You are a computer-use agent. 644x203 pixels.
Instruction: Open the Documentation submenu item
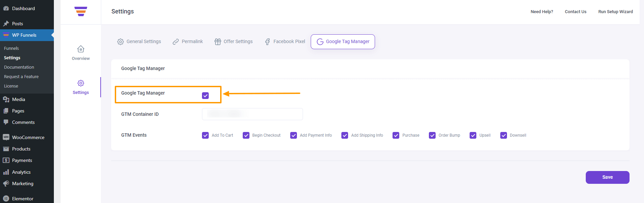point(19,67)
